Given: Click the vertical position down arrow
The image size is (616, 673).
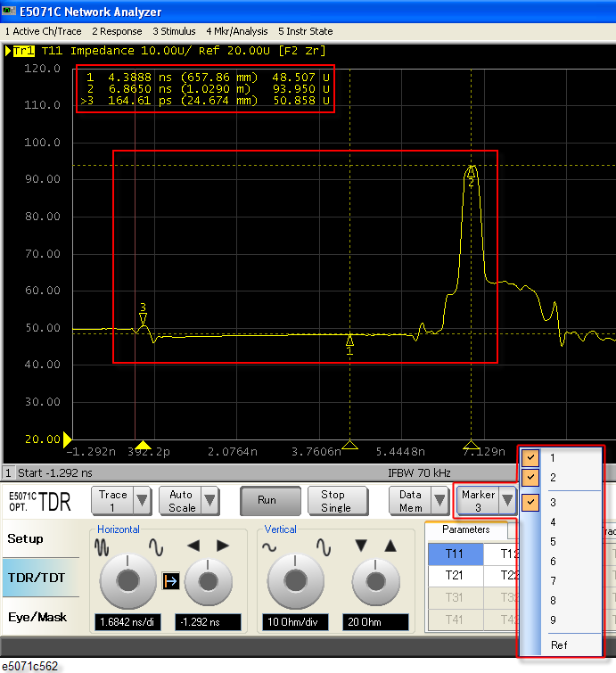Looking at the screenshot, I should (360, 546).
